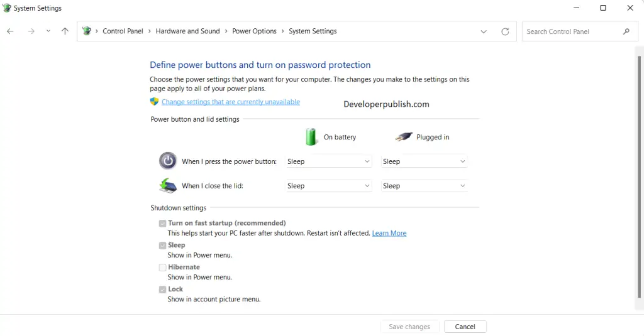Click the laptop lid icon
Screen dimensions: 644x336
(168, 185)
